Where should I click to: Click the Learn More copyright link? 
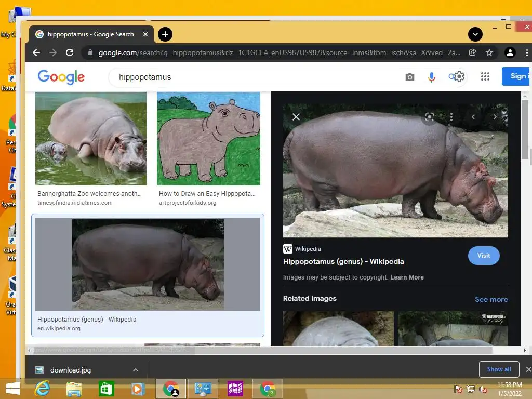point(407,277)
